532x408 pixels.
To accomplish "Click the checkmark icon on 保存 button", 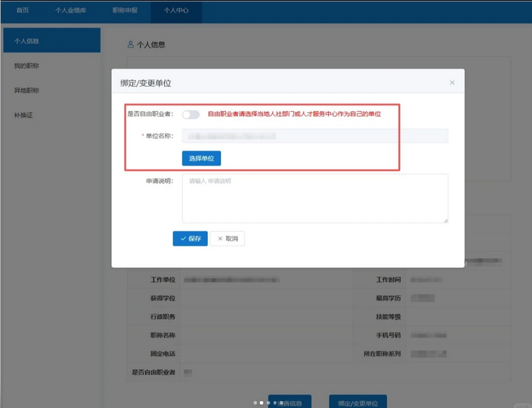I will coord(183,239).
